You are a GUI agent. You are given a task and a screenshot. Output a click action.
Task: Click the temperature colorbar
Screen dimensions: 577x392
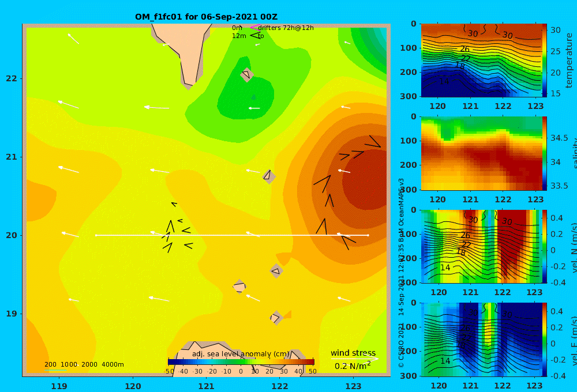pos(545,61)
